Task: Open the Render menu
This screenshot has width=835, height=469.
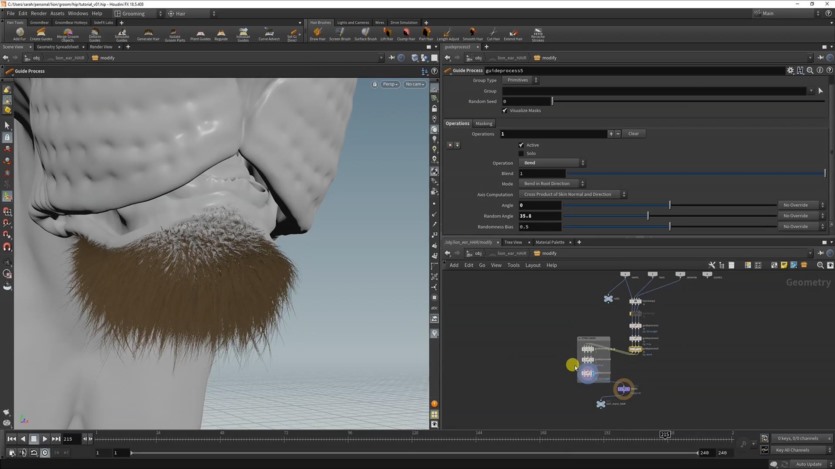Action: coord(38,13)
